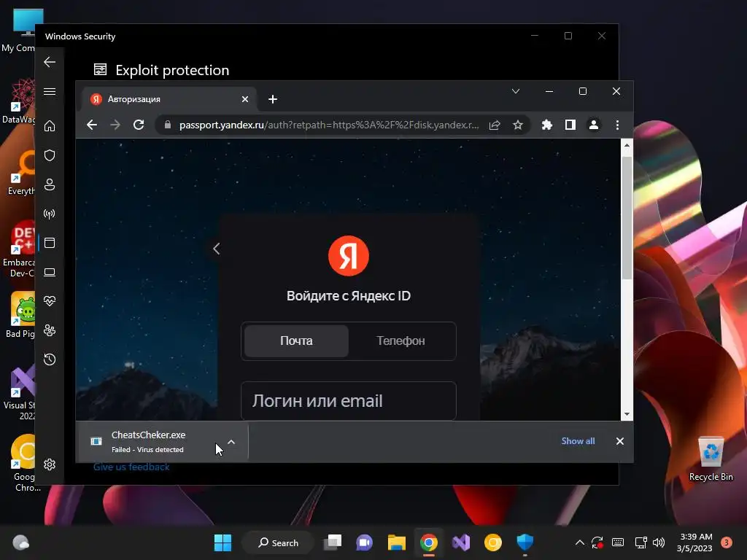Open Chrome profile avatar icon
This screenshot has width=747, height=560.
click(x=594, y=125)
